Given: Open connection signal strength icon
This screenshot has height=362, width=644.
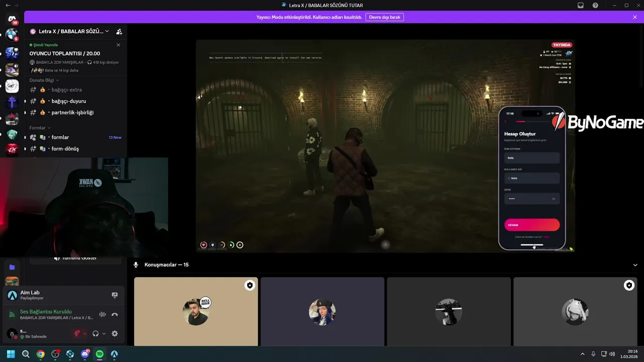Looking at the screenshot, I should [12, 315].
